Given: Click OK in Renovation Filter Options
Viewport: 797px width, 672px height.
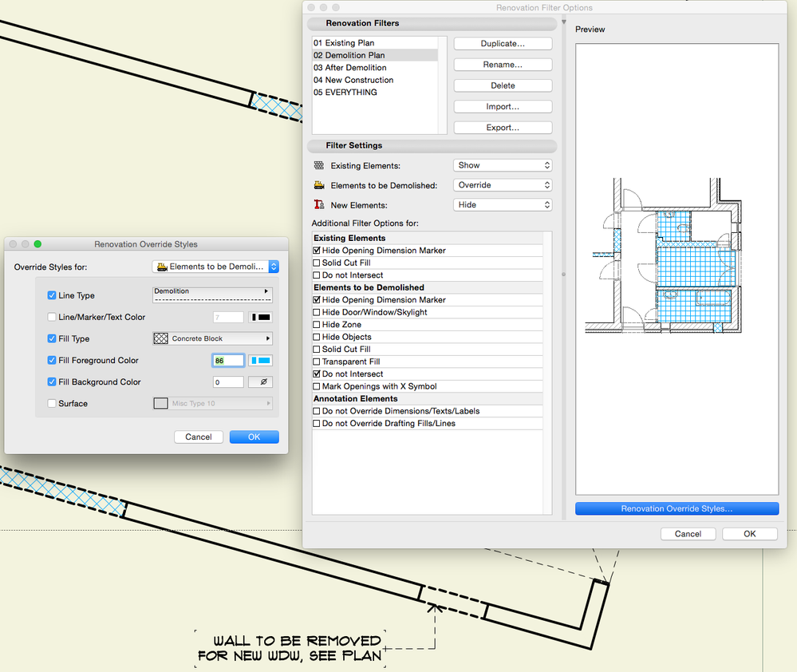Looking at the screenshot, I should (x=750, y=534).
